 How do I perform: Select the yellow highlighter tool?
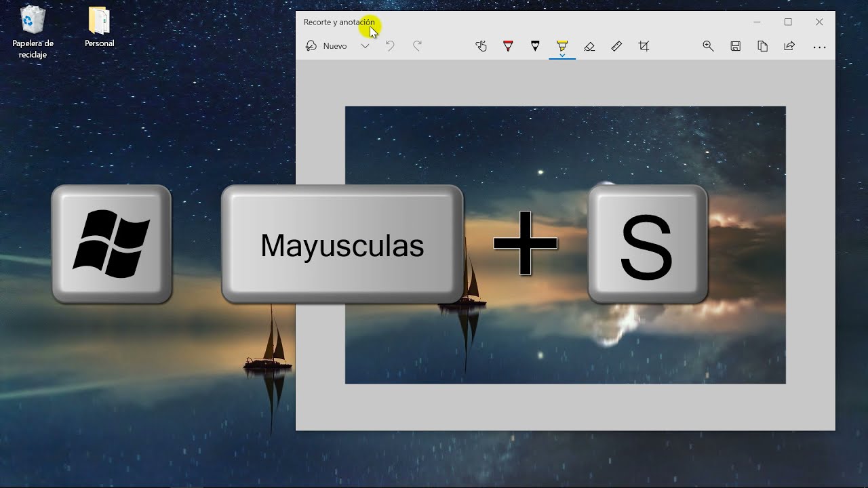click(562, 45)
